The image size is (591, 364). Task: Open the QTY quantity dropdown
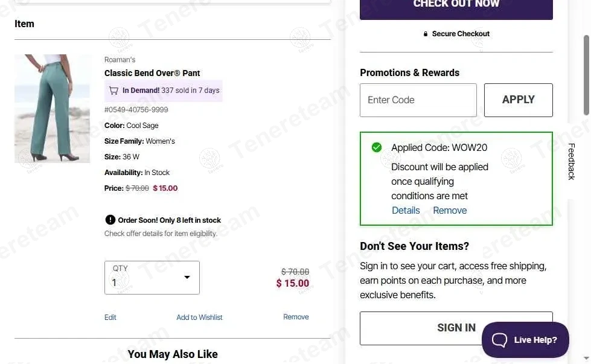click(x=152, y=278)
